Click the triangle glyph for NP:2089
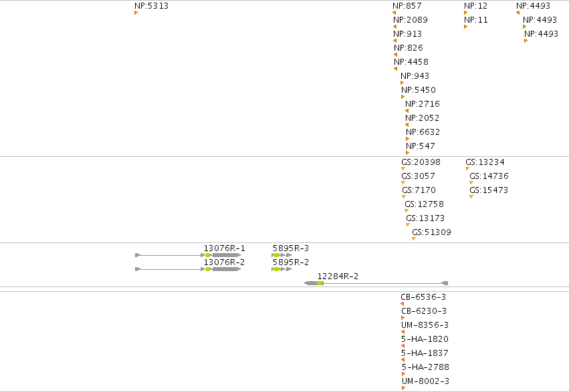 click(x=394, y=27)
